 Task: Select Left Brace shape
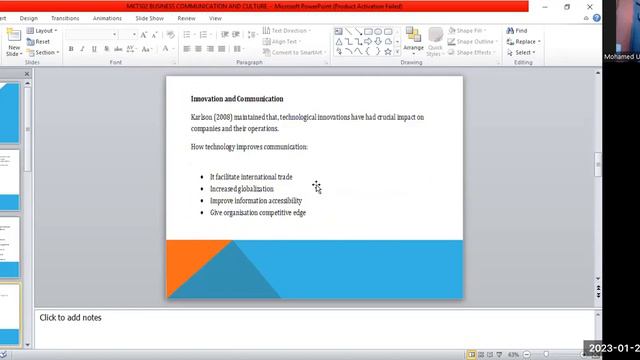[x=368, y=52]
